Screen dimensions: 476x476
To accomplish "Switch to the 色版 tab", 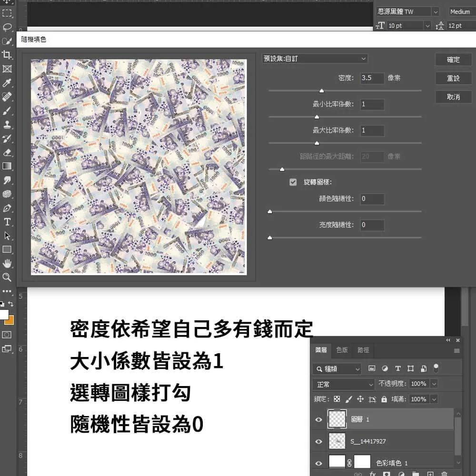I will point(342,350).
